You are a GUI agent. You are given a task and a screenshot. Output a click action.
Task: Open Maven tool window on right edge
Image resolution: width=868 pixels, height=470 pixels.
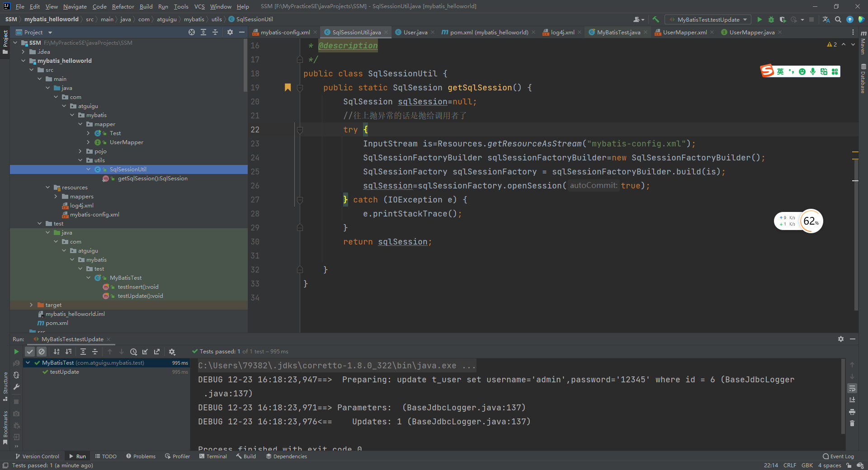click(x=863, y=43)
